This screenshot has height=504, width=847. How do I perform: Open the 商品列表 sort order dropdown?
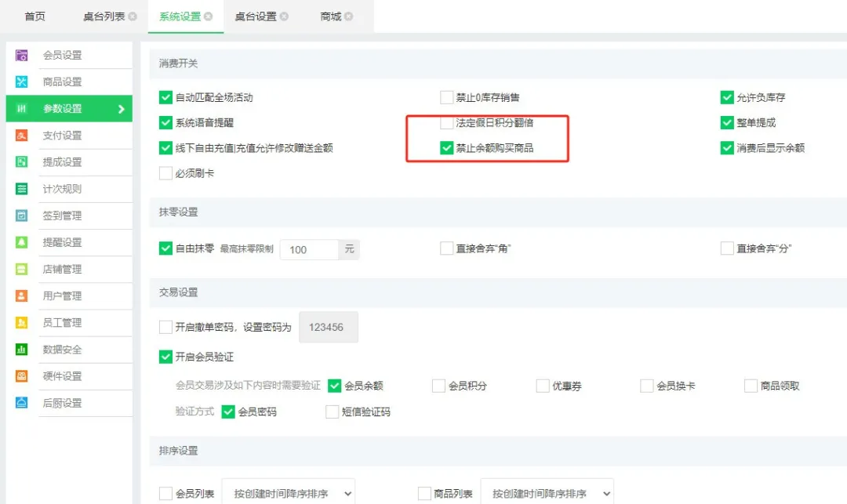coord(547,492)
